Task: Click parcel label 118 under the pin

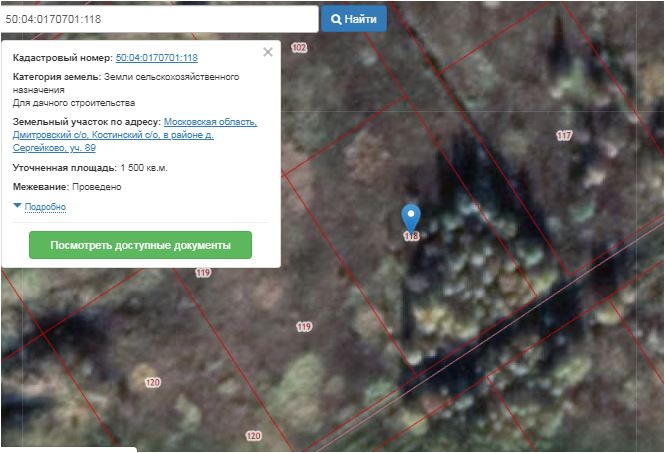Action: [x=410, y=237]
